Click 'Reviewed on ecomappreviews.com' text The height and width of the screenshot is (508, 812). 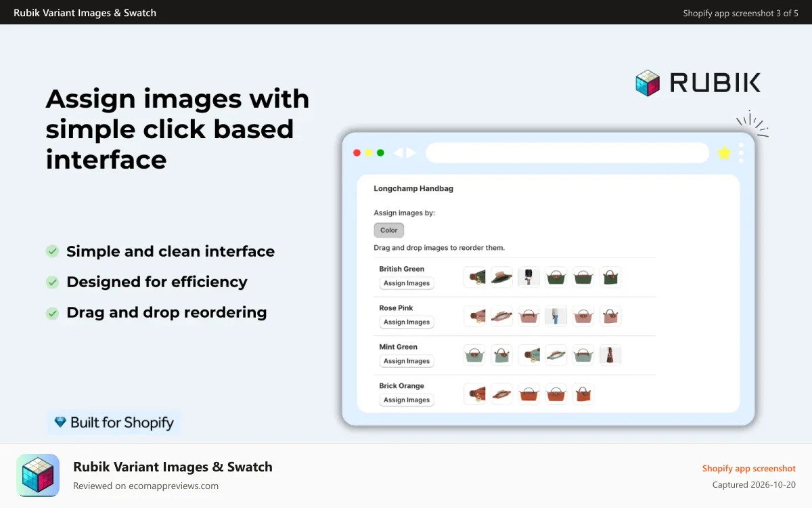[x=145, y=486]
